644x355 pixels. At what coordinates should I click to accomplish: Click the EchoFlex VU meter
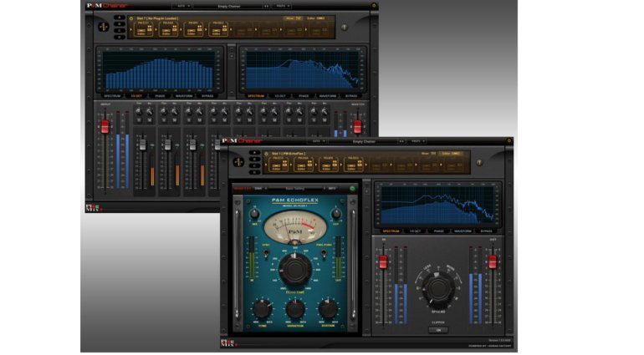pos(295,227)
